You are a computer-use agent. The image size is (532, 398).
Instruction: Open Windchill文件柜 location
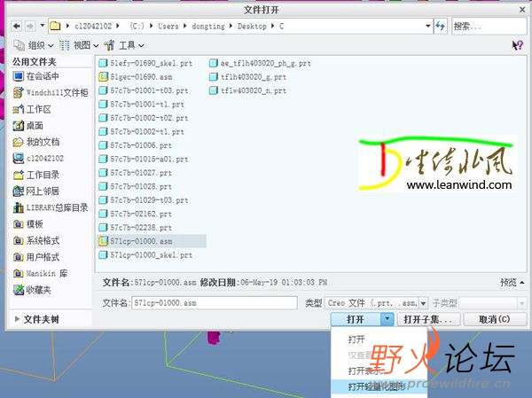coord(51,92)
